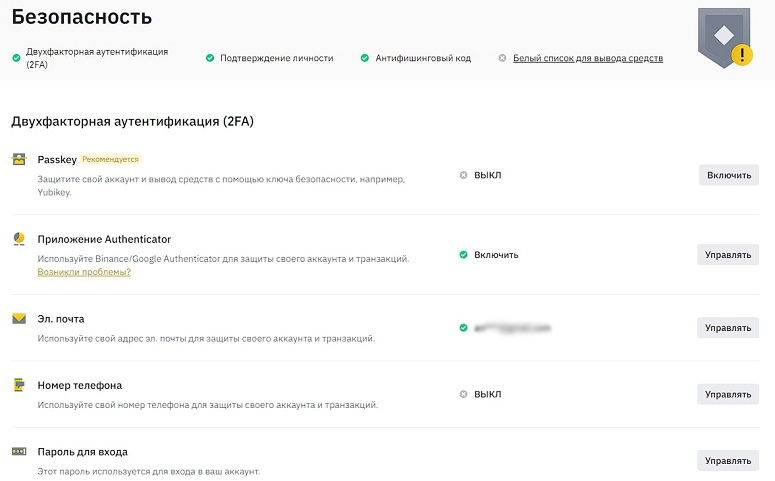Click phone number ВЫКЛ status icon
775x481 pixels.
tap(463, 394)
